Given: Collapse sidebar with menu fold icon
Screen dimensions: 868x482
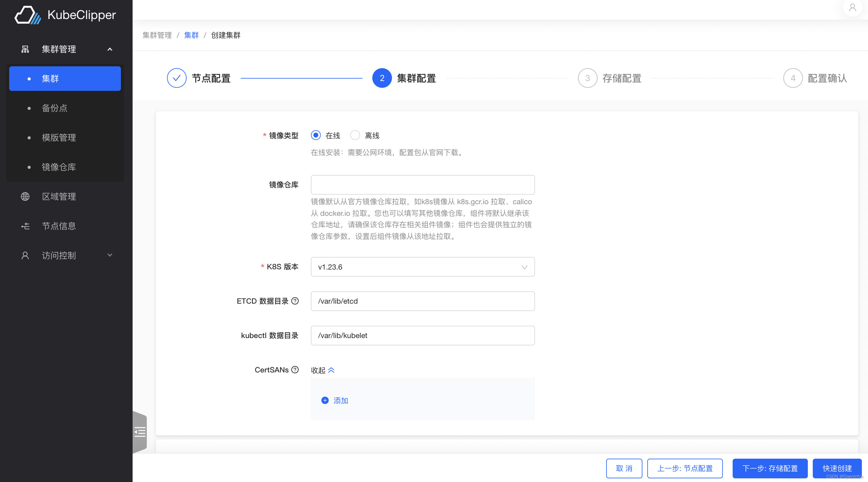Looking at the screenshot, I should click(x=140, y=432).
